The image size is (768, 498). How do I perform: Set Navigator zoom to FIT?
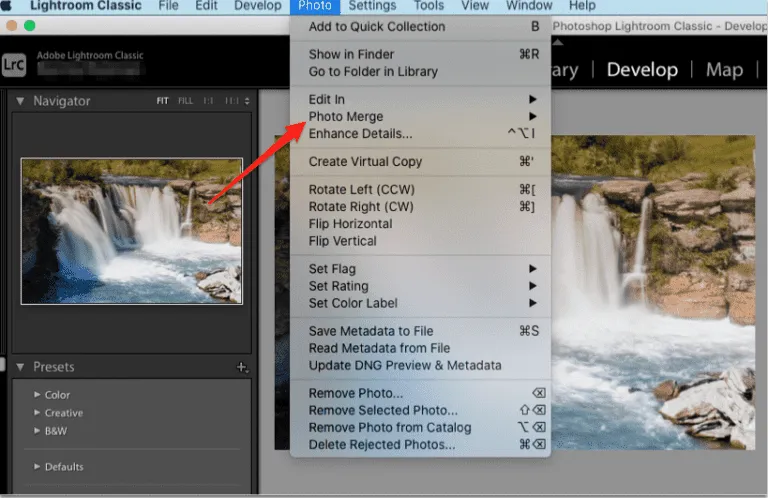pos(163,101)
